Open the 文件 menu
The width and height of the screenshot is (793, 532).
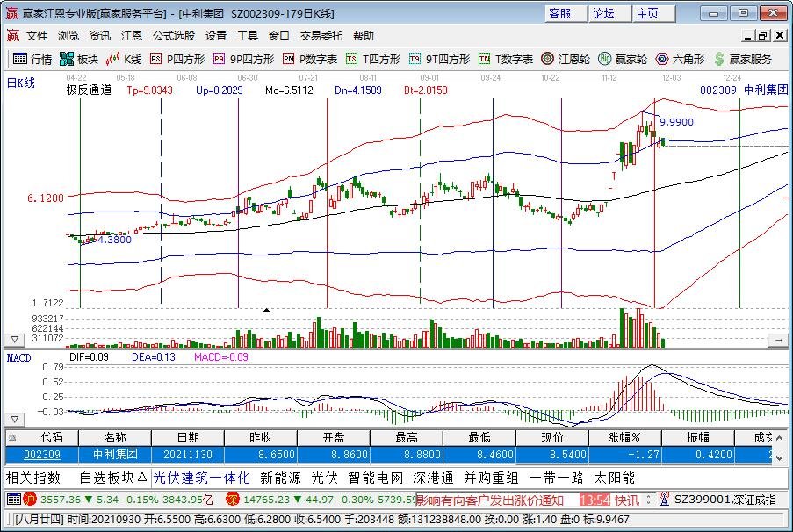(x=37, y=35)
